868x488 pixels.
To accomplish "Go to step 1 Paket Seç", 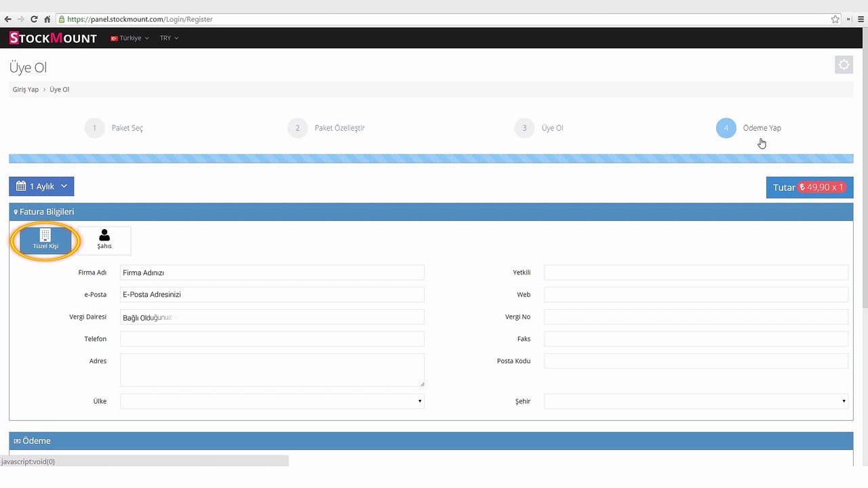I will (x=114, y=128).
